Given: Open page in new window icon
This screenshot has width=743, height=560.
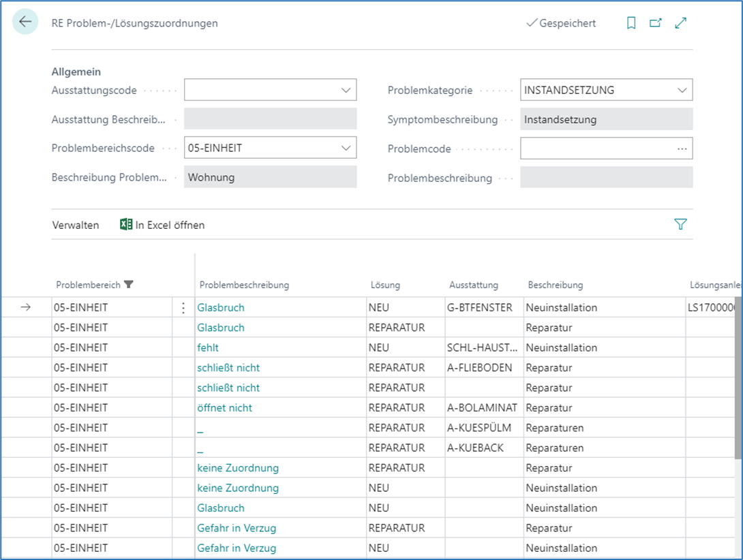Looking at the screenshot, I should pyautogui.click(x=656, y=23).
